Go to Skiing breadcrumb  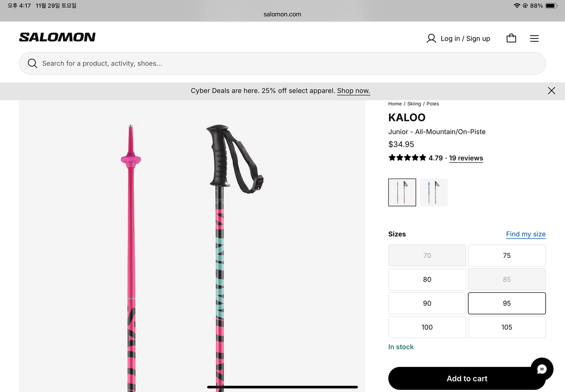pos(414,104)
